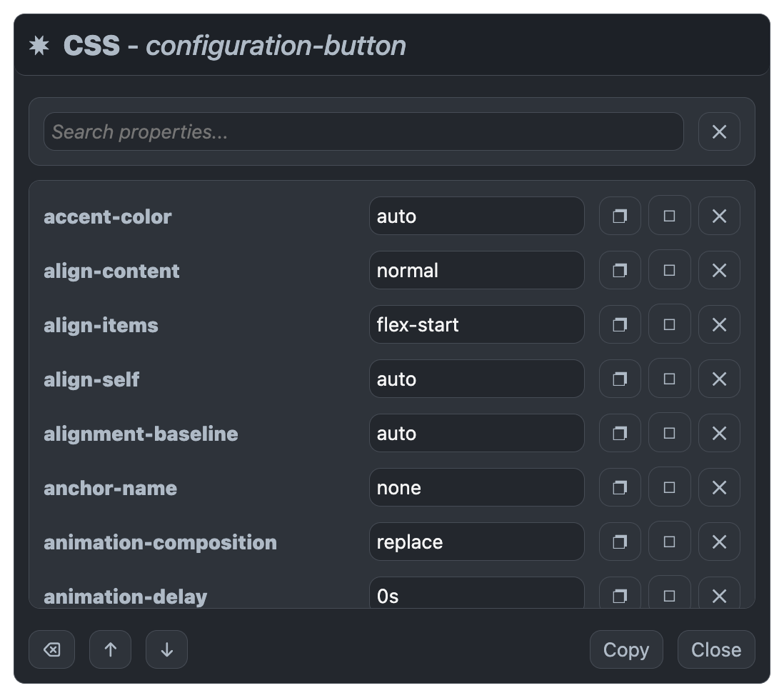Copy the accent-color property value
784x698 pixels.
(x=620, y=215)
